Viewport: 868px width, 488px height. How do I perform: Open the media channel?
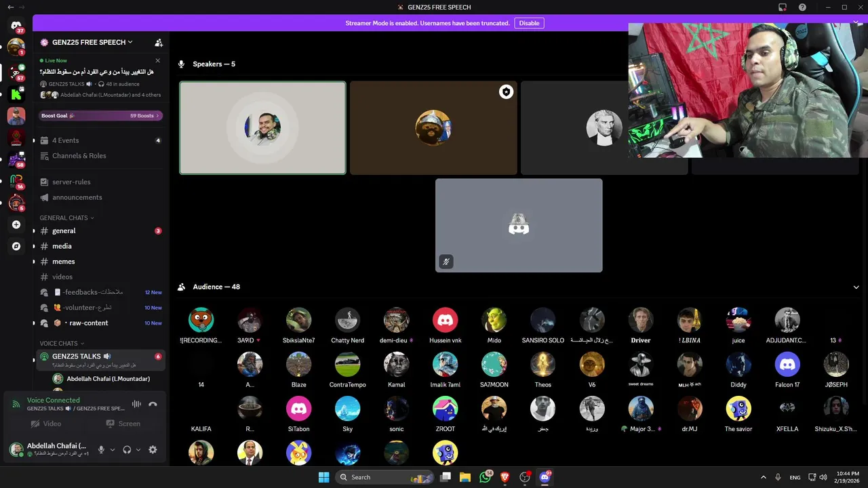click(100, 246)
